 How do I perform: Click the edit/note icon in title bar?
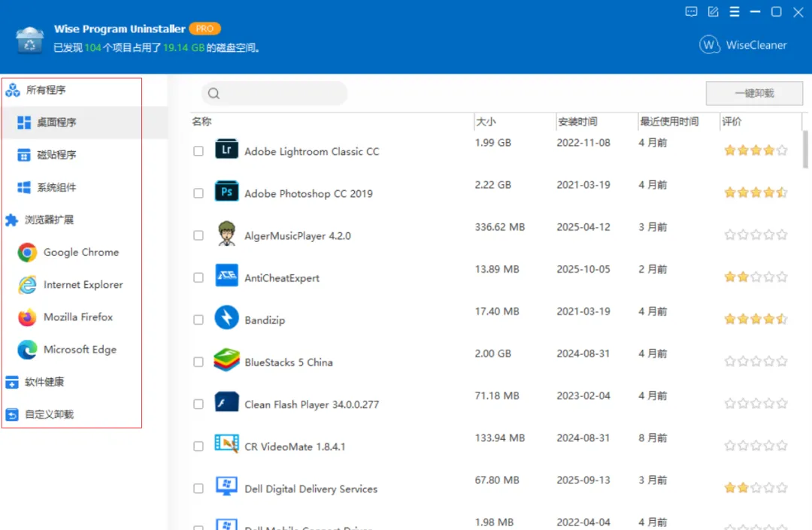click(x=713, y=12)
